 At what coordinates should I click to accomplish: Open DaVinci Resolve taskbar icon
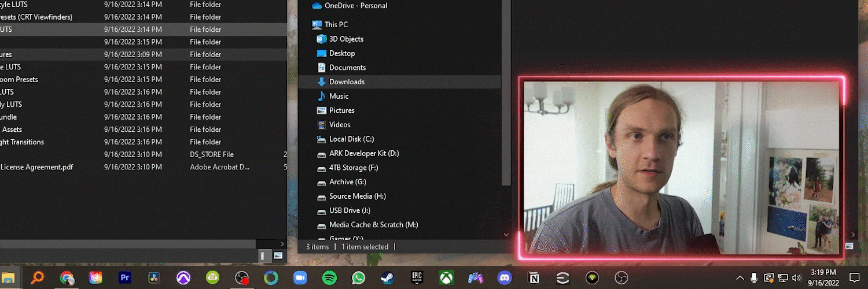[x=154, y=278]
